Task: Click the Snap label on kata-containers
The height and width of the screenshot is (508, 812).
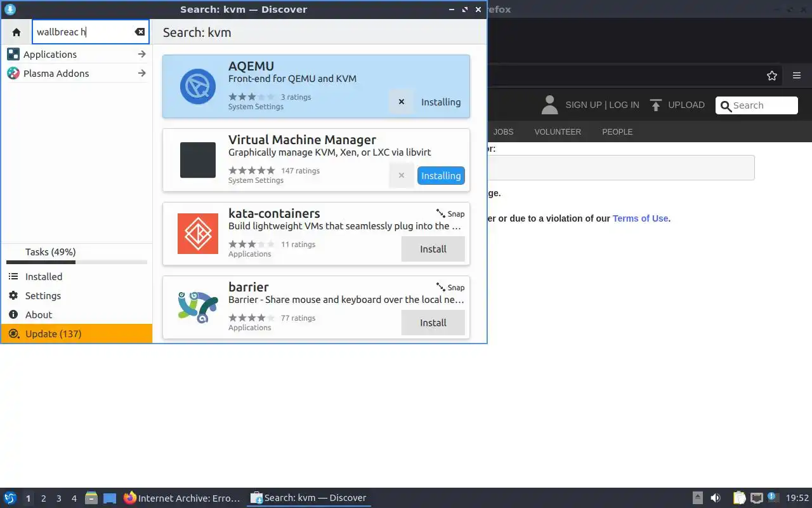Action: 450,214
